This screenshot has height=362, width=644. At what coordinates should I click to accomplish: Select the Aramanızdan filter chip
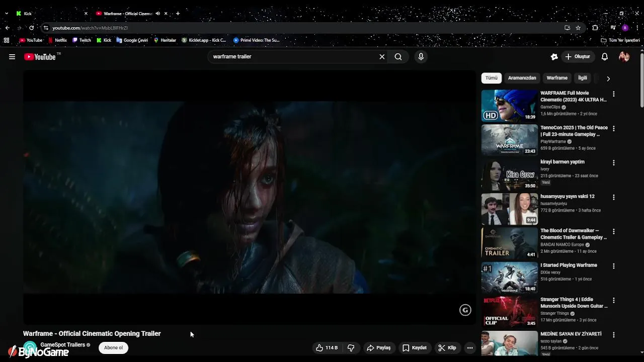[522, 78]
